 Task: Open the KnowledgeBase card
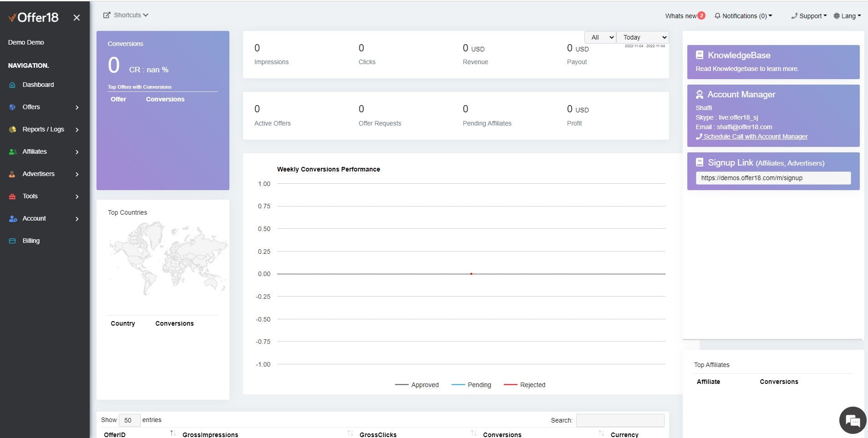pyautogui.click(x=773, y=62)
